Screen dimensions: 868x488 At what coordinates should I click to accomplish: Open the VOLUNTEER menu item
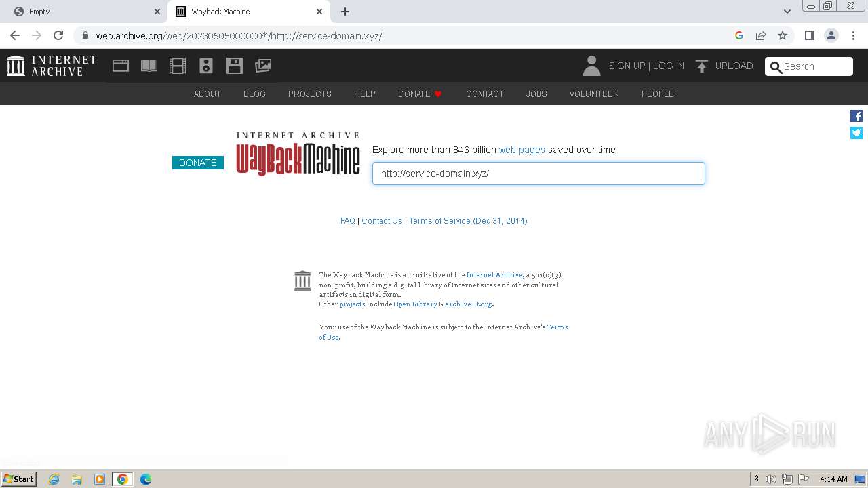(594, 94)
